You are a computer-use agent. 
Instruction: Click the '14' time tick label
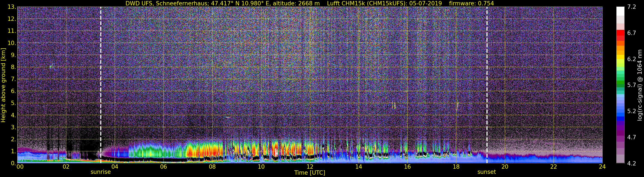[x=358, y=167]
